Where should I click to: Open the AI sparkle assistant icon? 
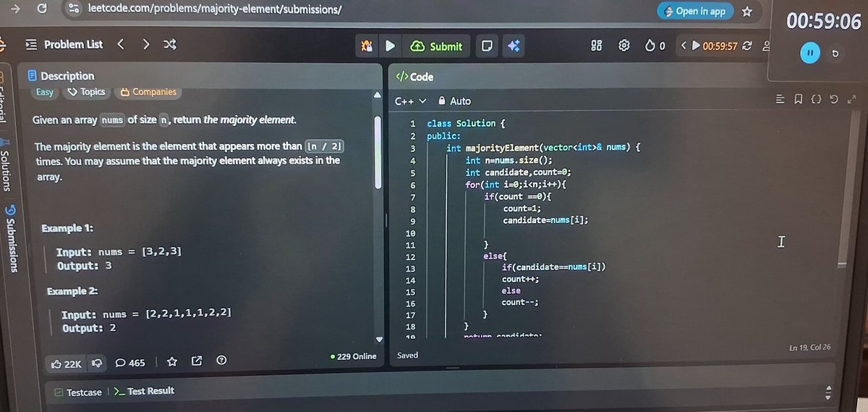pyautogui.click(x=514, y=46)
